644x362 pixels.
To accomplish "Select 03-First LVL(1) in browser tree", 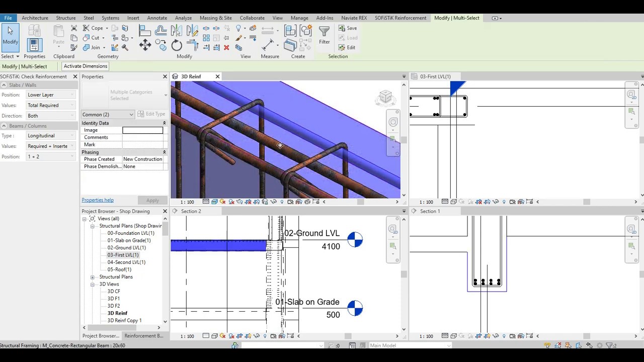I will (123, 255).
